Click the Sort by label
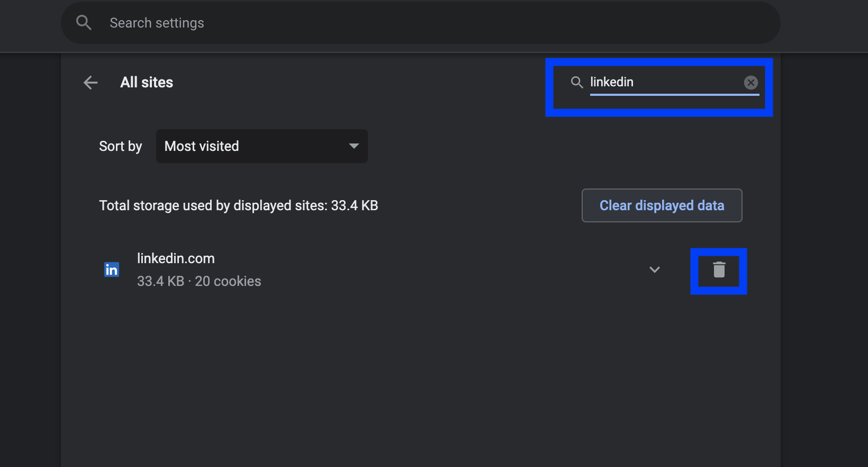The height and width of the screenshot is (467, 868). coord(121,146)
